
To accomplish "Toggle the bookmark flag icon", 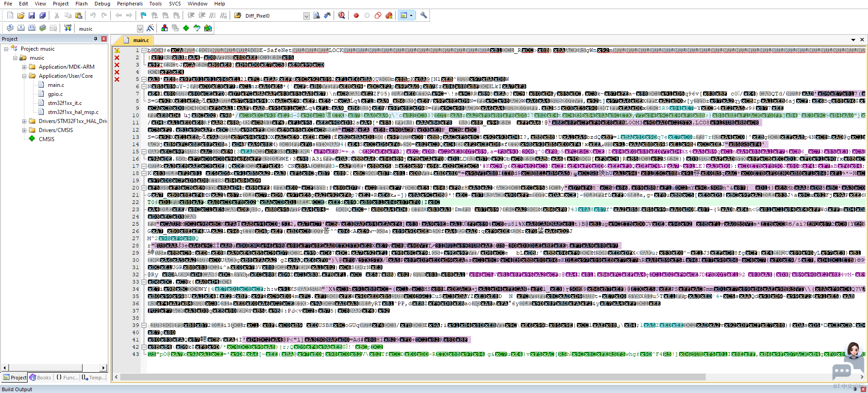I will coord(143,15).
